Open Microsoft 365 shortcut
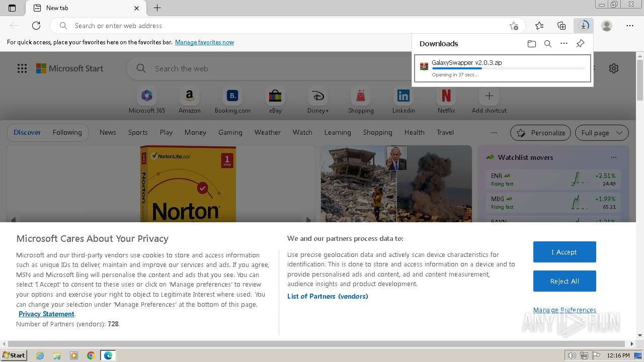 coord(147,100)
